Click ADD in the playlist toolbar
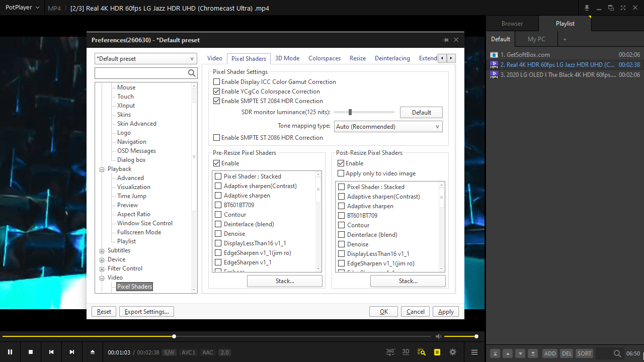Screen dimensions: 644x362 point(550,353)
